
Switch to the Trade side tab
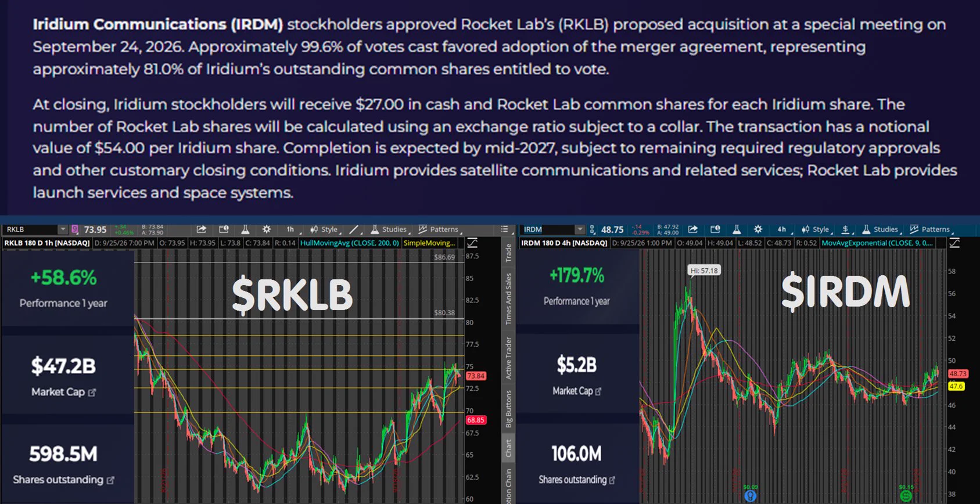[x=508, y=253]
